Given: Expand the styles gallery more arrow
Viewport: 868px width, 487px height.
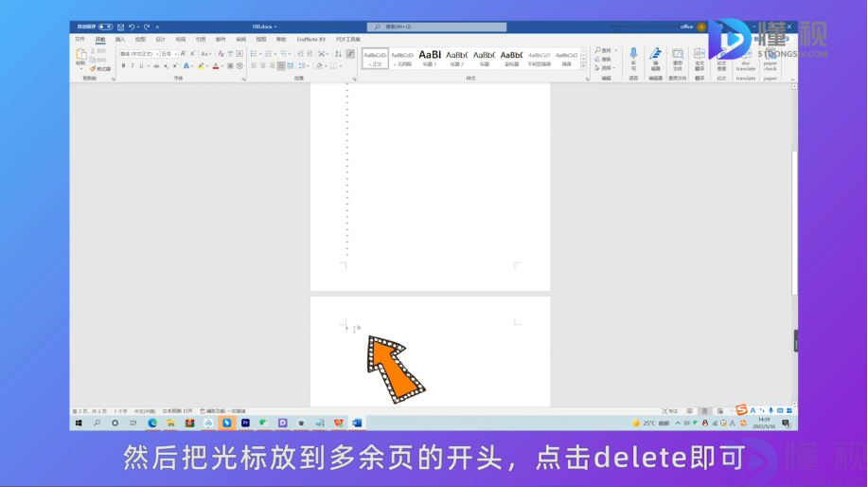Looking at the screenshot, I should [x=583, y=66].
